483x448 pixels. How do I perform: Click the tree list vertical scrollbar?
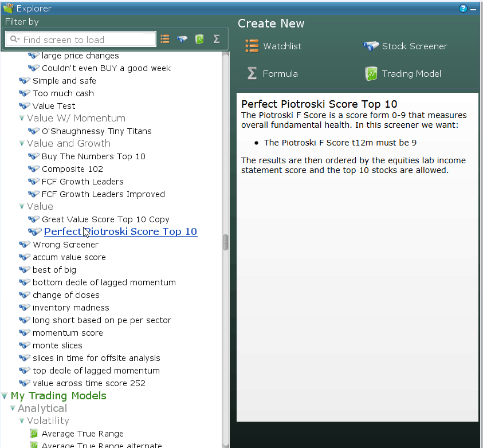225,242
